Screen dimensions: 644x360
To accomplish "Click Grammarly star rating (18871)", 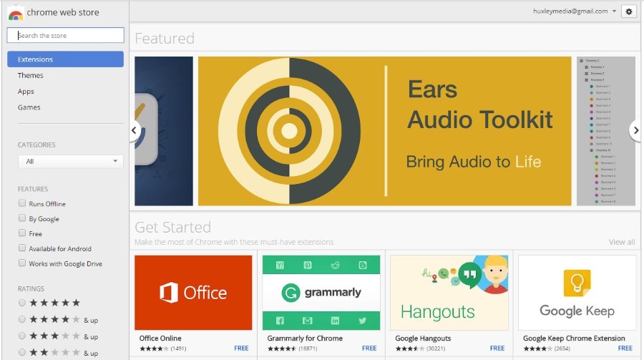I will pyautogui.click(x=292, y=349).
